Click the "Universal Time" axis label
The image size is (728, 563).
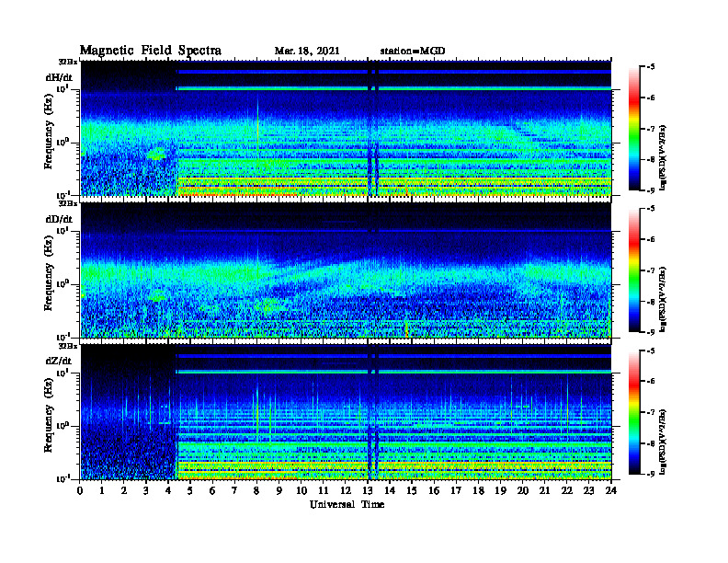click(x=347, y=504)
